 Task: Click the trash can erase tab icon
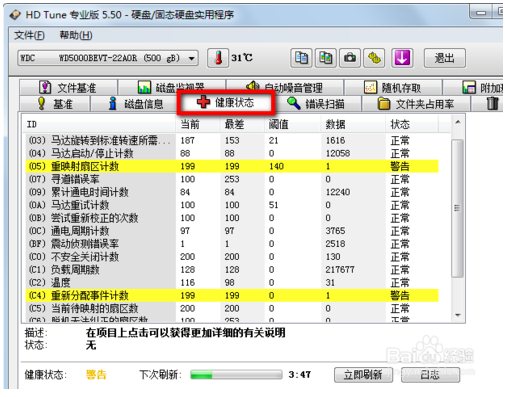click(x=493, y=103)
